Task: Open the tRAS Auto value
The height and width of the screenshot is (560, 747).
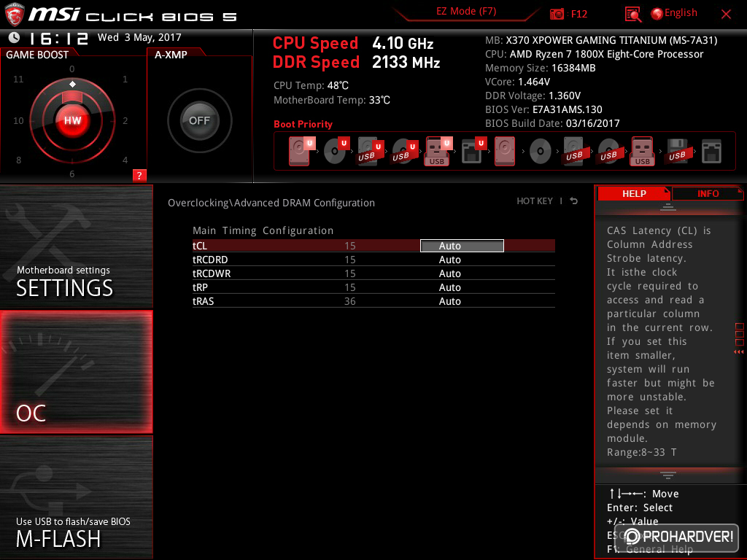Action: 449,301
